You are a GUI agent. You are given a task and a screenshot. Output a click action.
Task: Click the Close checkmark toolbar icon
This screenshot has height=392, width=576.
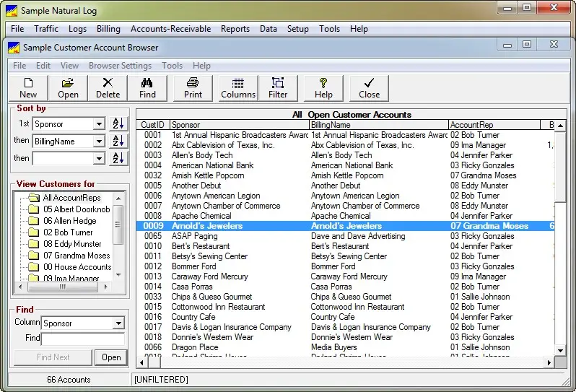click(369, 83)
